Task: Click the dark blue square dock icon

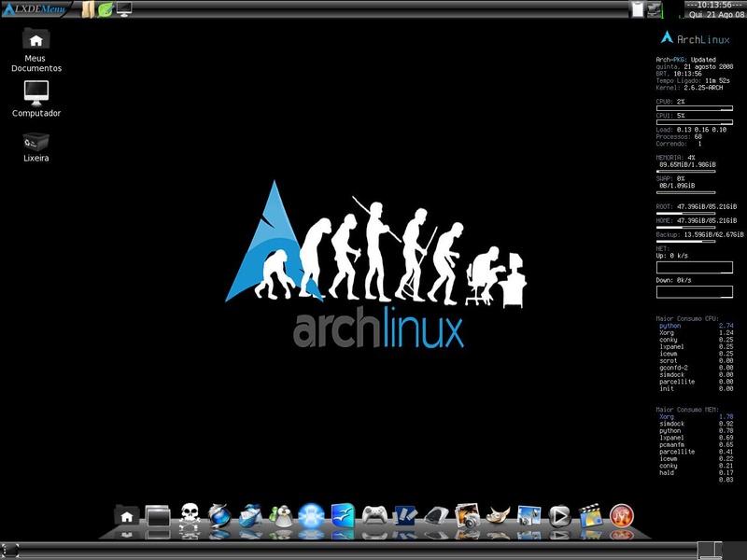Action: 405,516
